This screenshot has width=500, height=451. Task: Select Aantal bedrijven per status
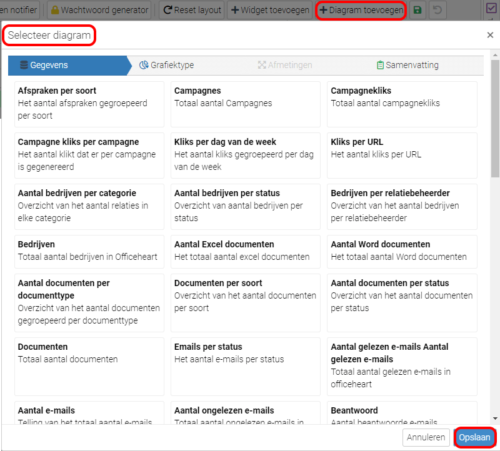[x=245, y=206]
